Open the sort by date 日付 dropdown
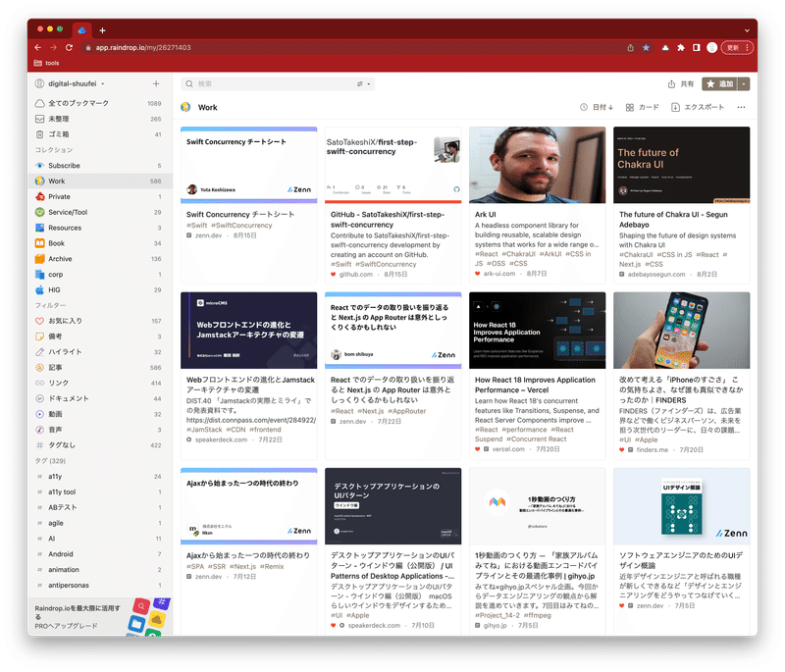Image resolution: width=785 pixels, height=672 pixels. point(597,107)
